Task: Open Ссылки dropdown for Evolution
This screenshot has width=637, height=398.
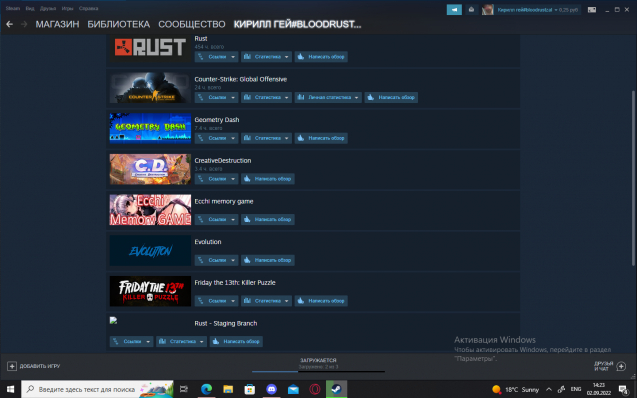Action: tap(216, 260)
